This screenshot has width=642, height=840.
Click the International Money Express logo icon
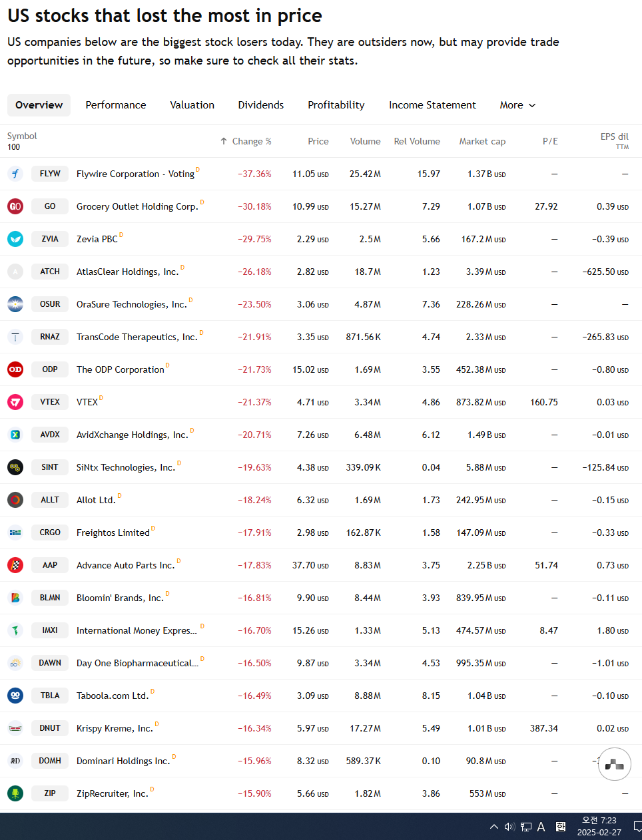[x=15, y=630]
